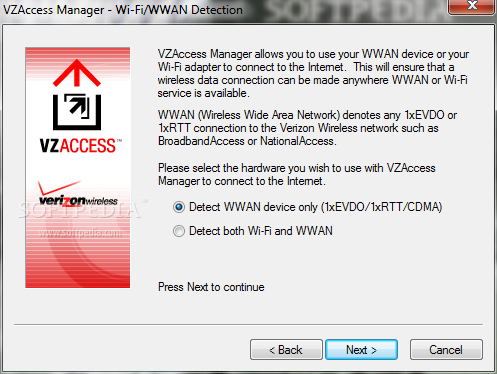Screen dimensions: 497x374
Task: Click the VZAccess Manager title bar text
Action: pos(123,10)
